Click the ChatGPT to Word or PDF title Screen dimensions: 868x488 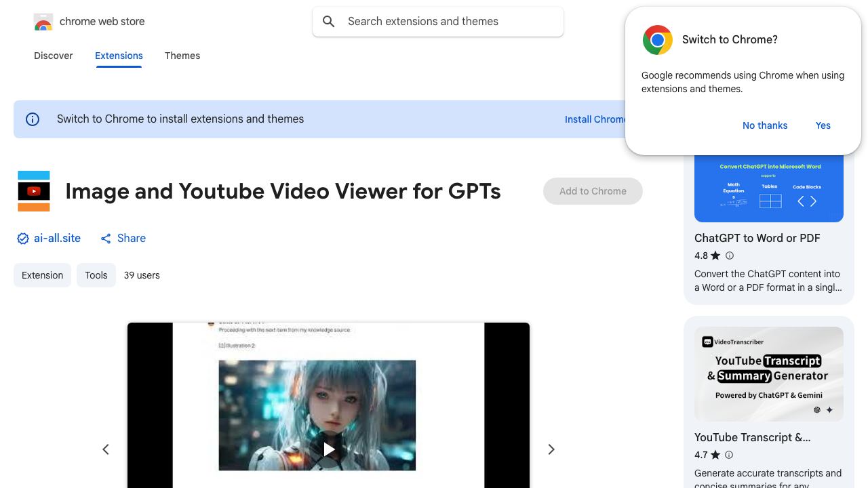pos(757,238)
